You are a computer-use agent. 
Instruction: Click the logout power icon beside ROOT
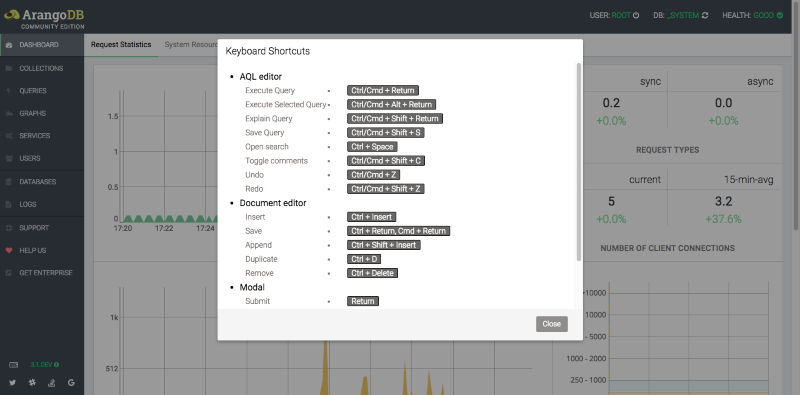pyautogui.click(x=636, y=15)
